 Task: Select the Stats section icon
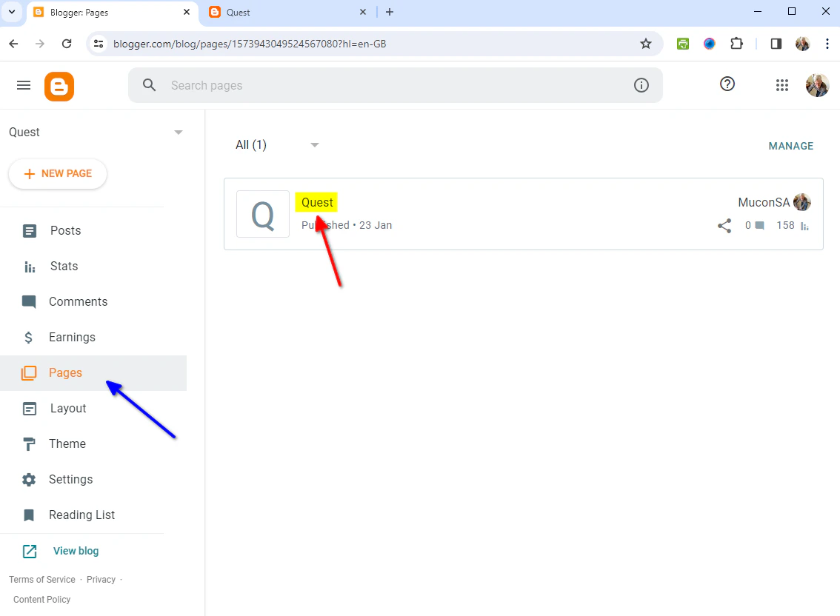[29, 266]
